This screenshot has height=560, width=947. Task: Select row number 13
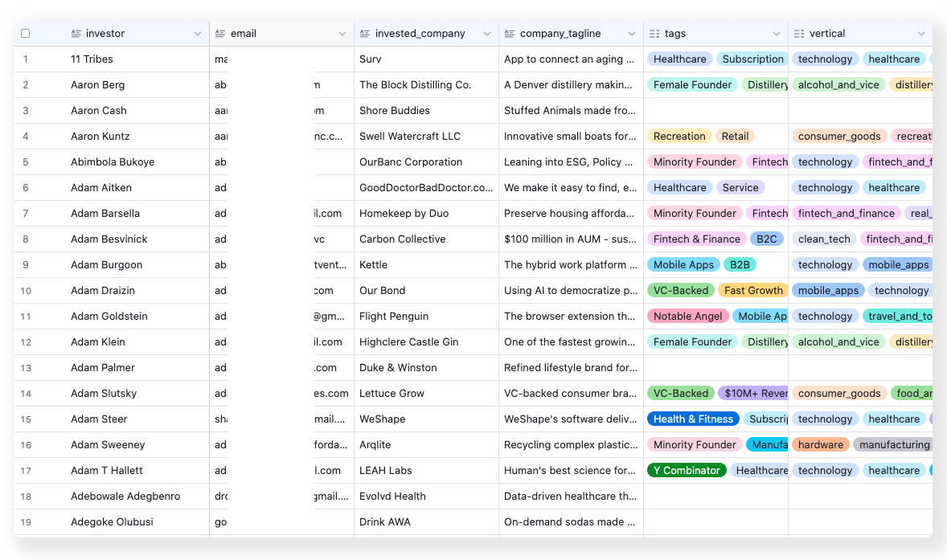coord(26,368)
